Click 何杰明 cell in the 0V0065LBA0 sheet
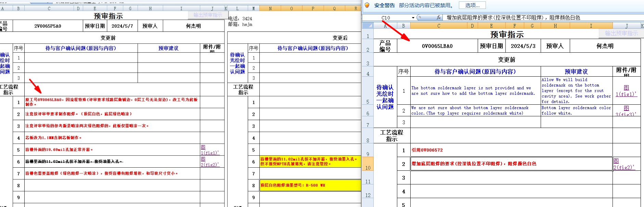 pos(605,46)
